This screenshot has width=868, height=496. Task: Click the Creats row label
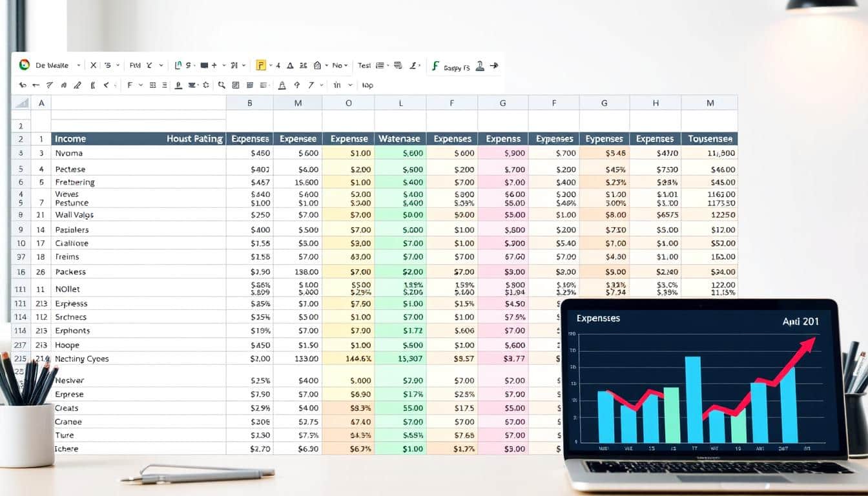tap(67, 408)
